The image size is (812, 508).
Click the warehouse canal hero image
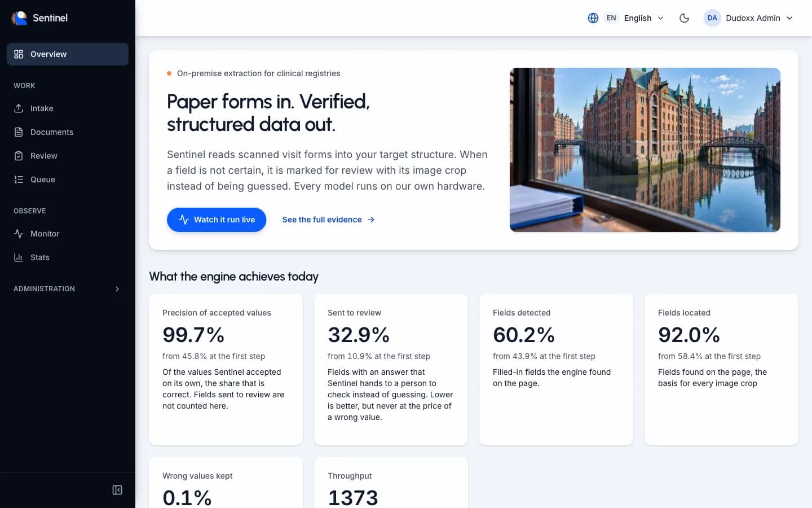click(645, 150)
